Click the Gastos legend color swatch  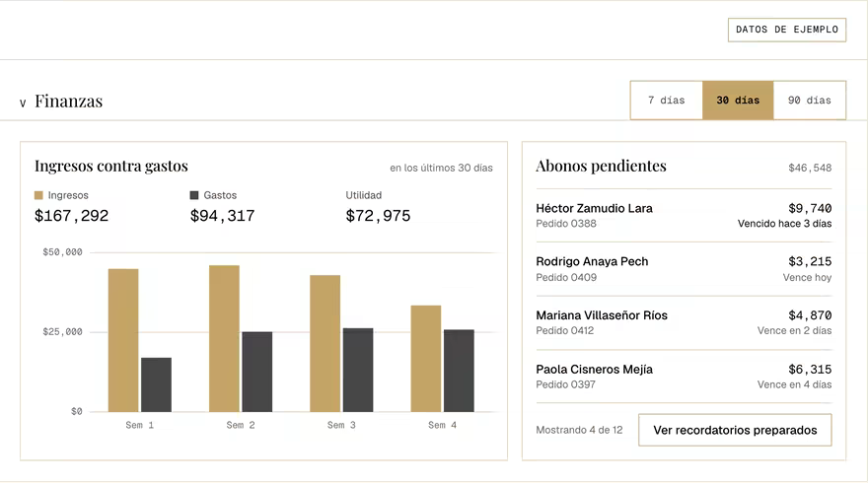(193, 195)
